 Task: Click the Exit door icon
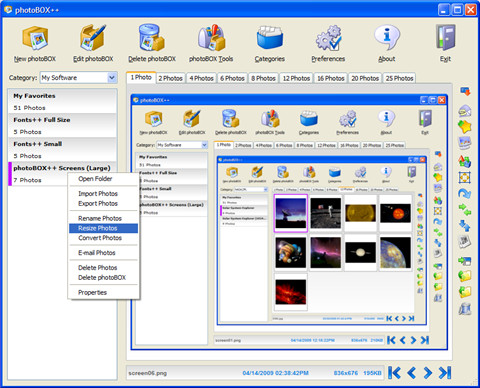445,38
